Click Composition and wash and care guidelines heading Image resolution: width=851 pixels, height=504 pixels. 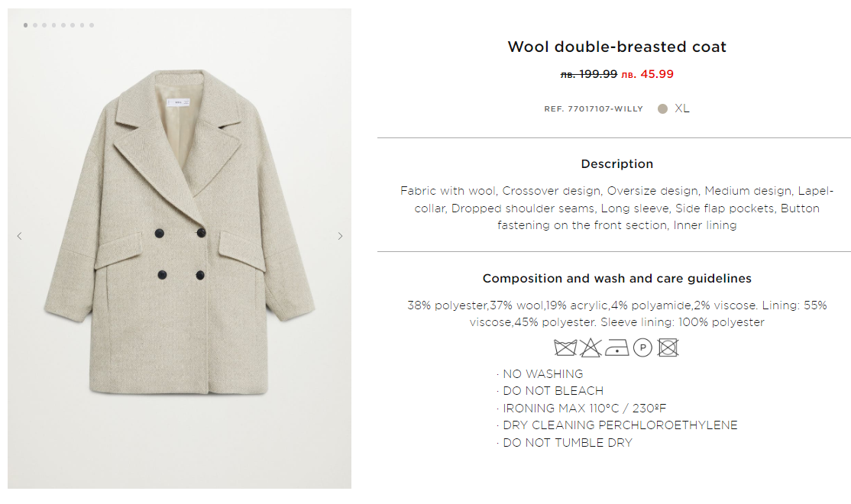point(616,279)
